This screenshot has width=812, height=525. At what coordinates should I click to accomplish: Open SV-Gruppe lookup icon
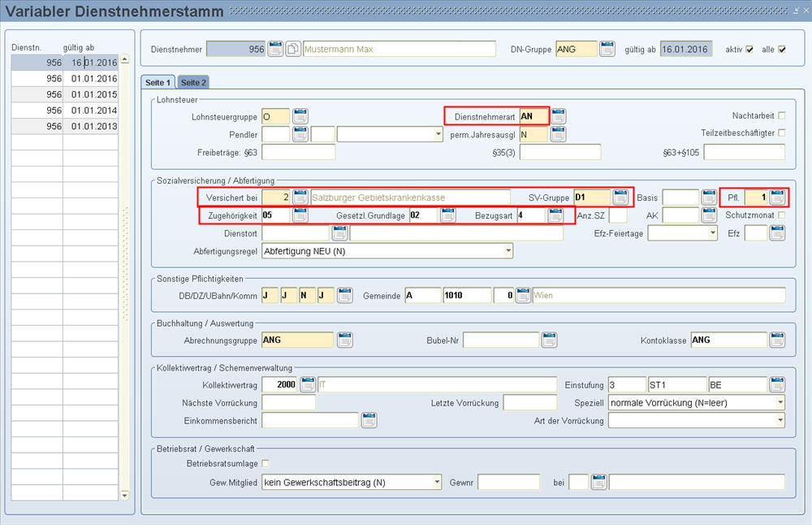click(621, 197)
